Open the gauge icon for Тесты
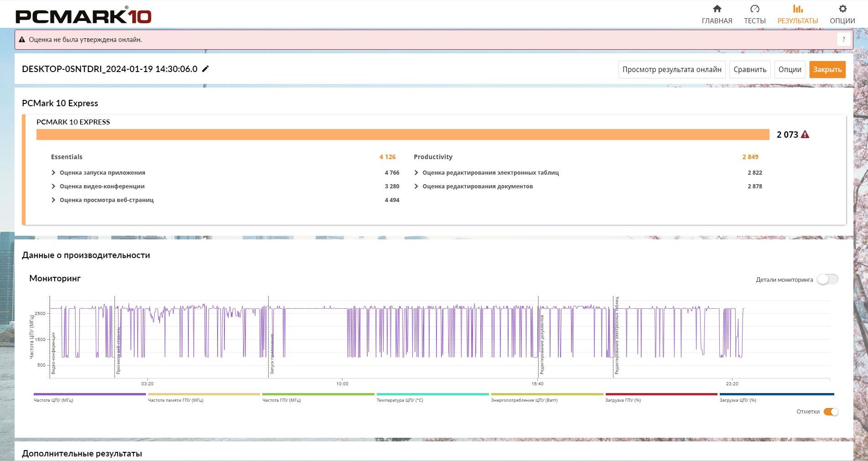Image resolution: width=868 pixels, height=461 pixels. point(754,9)
